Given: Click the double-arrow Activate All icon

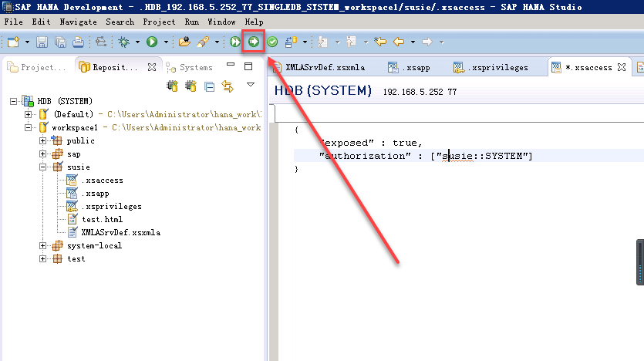Looking at the screenshot, I should pyautogui.click(x=235, y=42).
